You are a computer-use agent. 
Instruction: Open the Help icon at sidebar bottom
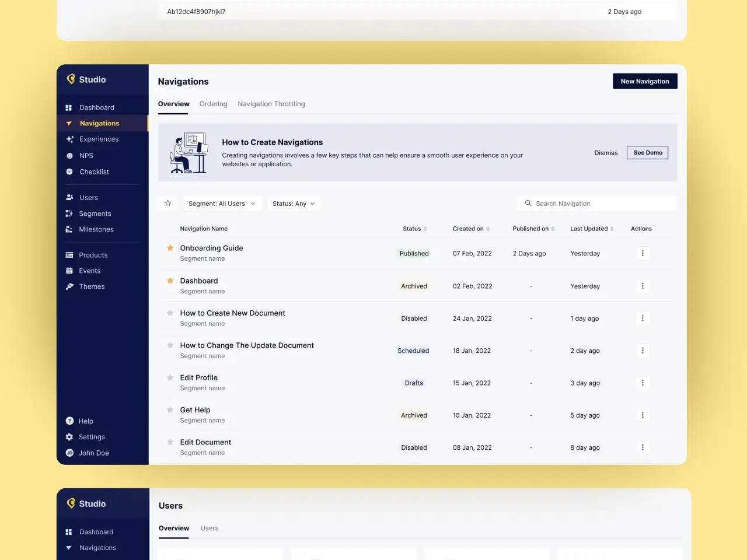coord(69,421)
